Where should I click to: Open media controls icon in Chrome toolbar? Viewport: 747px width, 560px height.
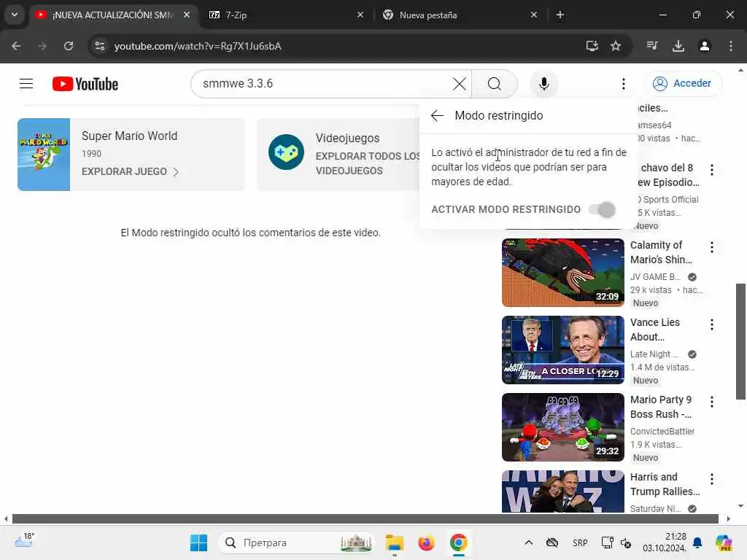coord(652,46)
